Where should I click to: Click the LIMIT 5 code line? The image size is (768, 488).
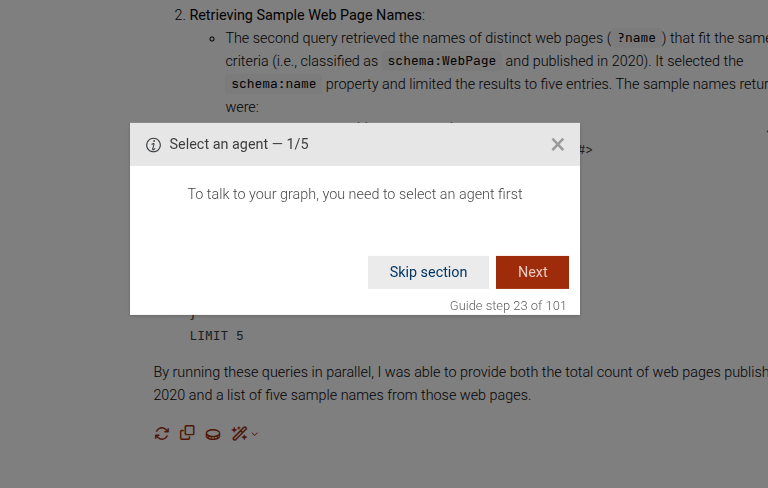pos(216,336)
